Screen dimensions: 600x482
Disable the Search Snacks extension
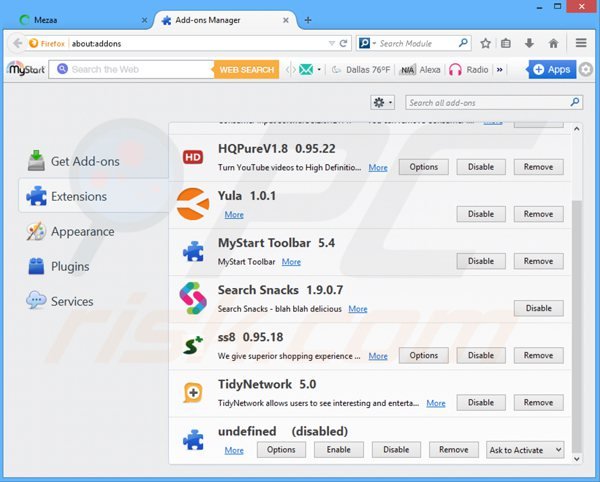(538, 308)
